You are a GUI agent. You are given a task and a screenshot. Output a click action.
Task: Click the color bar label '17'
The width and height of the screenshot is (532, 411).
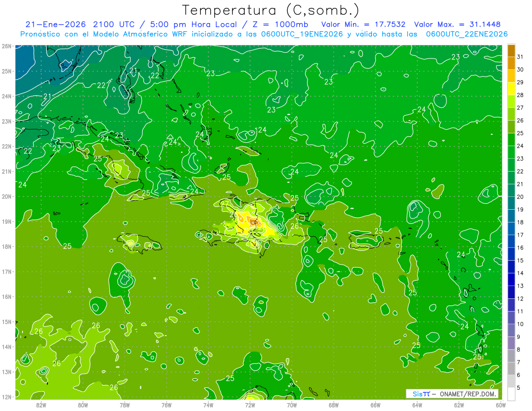pyautogui.click(x=520, y=235)
